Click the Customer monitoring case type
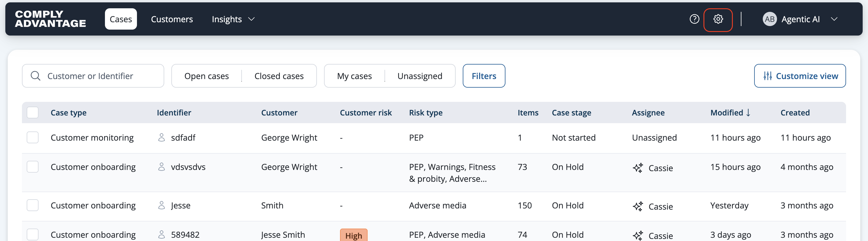This screenshot has height=241, width=868. [92, 138]
